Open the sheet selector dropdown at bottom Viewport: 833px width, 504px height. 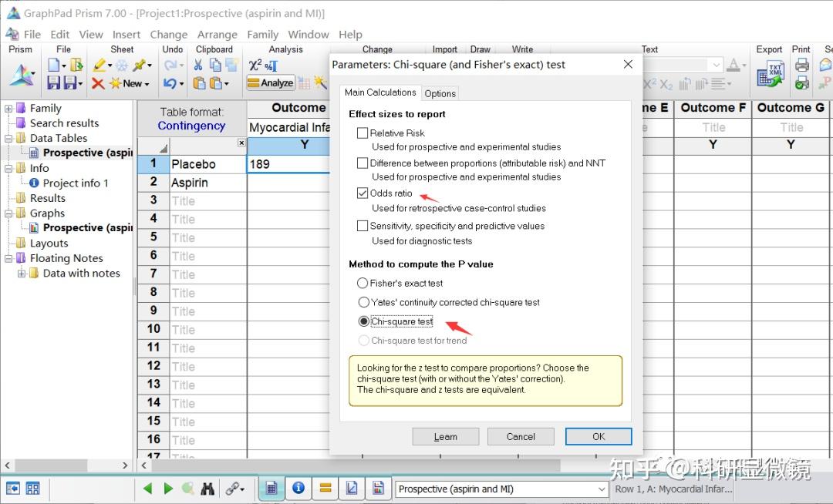[602, 489]
